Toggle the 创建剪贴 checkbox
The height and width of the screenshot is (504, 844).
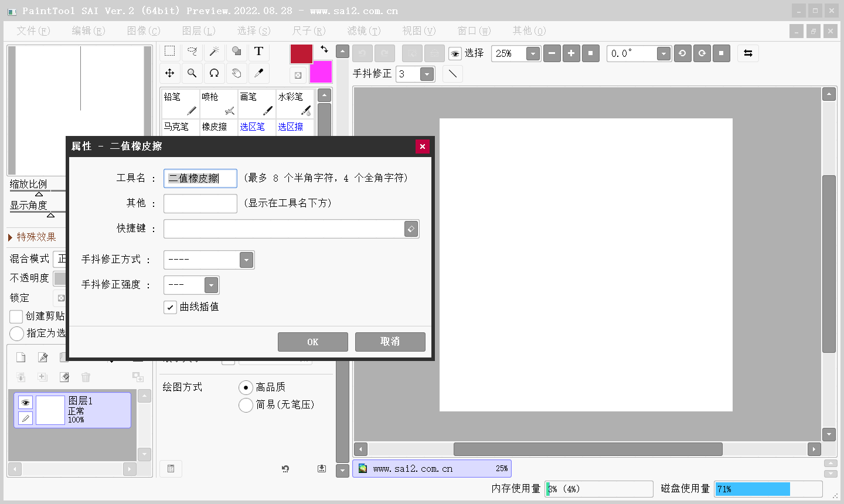pyautogui.click(x=16, y=316)
